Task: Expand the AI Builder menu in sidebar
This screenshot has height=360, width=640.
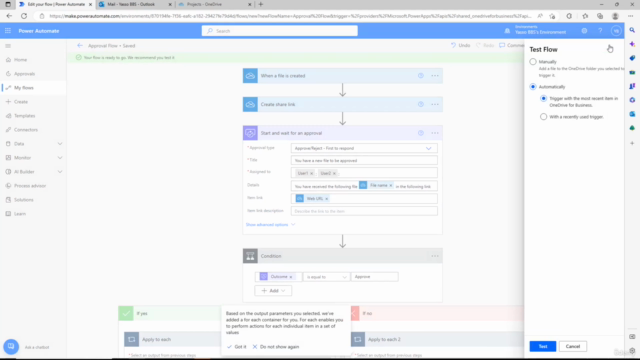Action: (60, 172)
